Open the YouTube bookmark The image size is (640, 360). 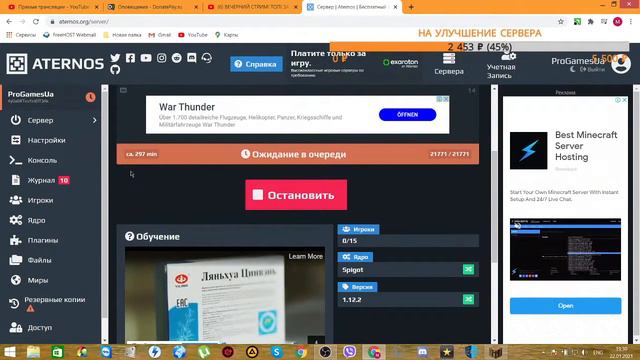click(193, 35)
